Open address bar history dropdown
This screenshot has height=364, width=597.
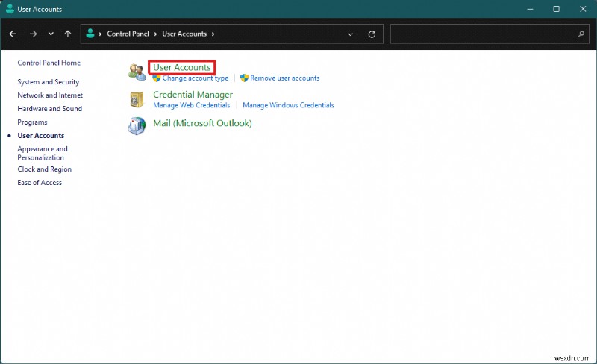point(350,34)
